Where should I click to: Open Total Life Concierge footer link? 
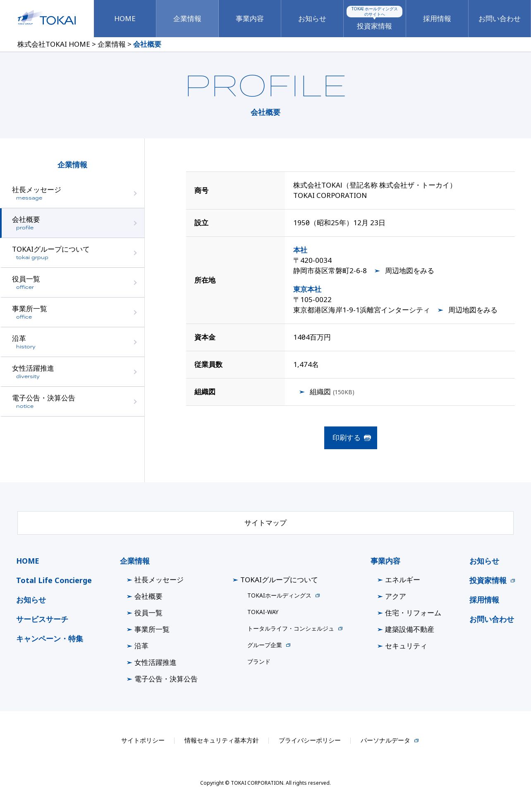[x=54, y=580]
